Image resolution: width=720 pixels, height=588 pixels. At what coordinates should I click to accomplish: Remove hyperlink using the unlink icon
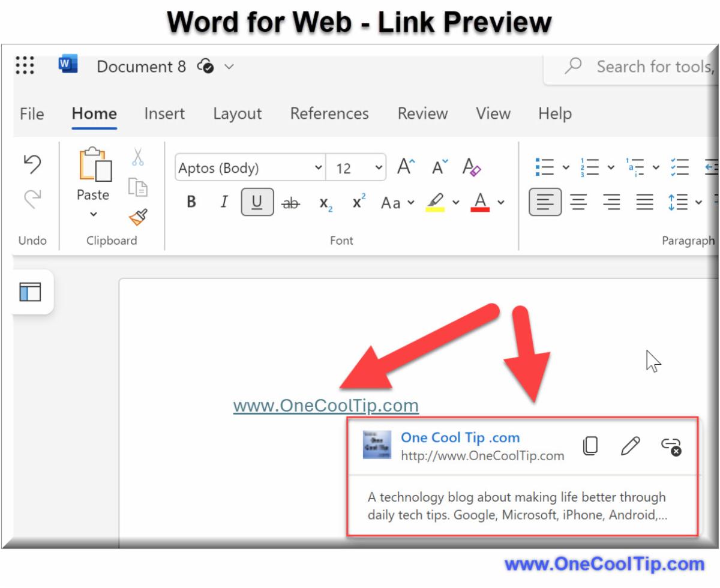[x=671, y=446]
